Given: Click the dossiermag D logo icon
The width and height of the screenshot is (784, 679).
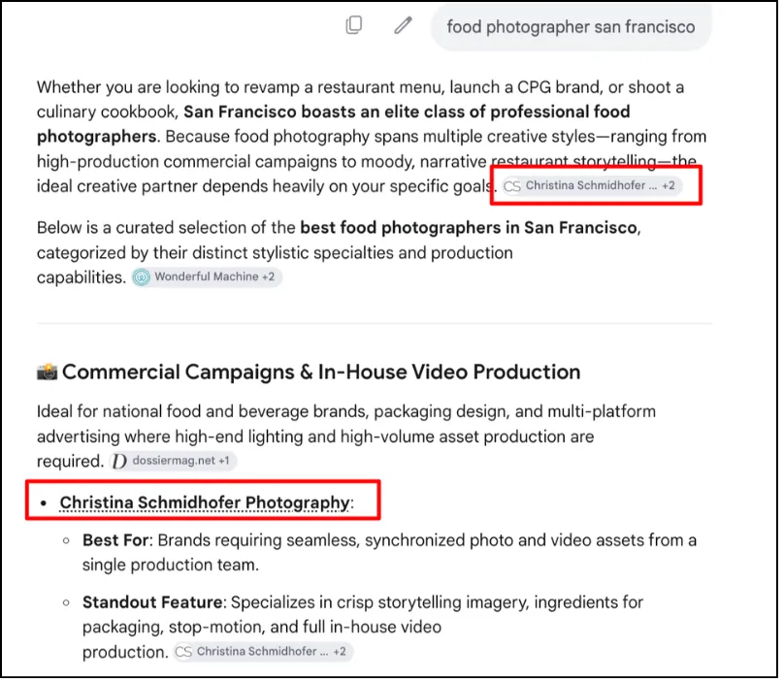Looking at the screenshot, I should 119,461.
